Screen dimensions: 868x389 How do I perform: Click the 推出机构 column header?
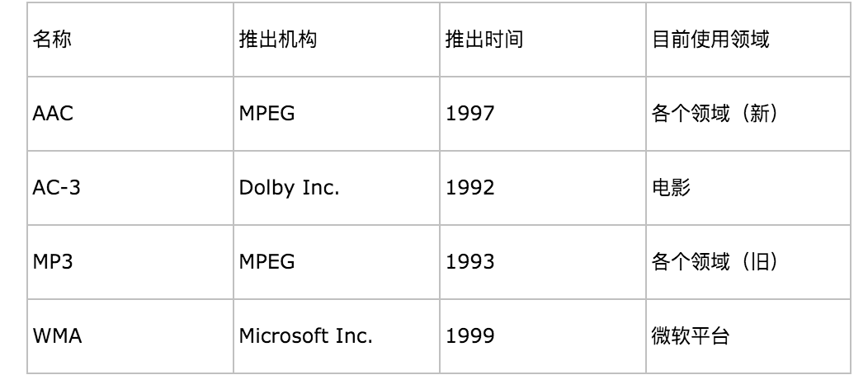[278, 40]
